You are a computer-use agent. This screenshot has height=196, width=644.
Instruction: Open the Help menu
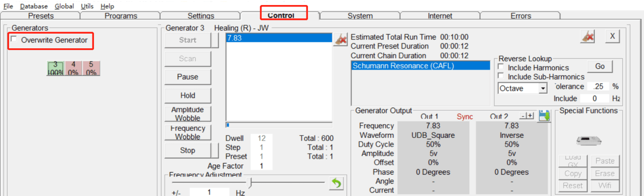[107, 6]
